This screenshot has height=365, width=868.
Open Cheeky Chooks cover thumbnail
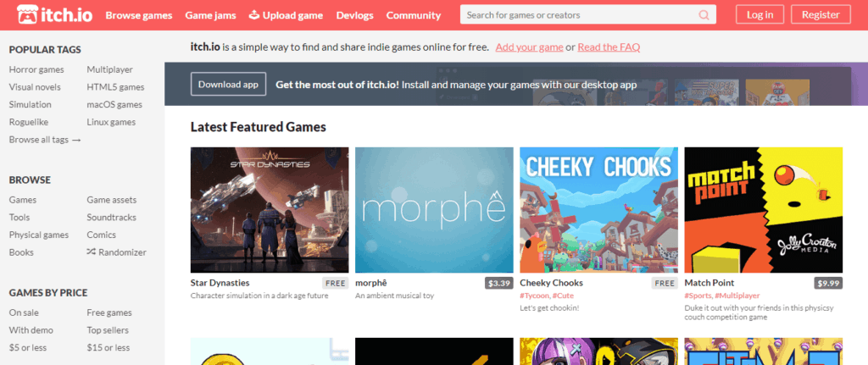(599, 210)
